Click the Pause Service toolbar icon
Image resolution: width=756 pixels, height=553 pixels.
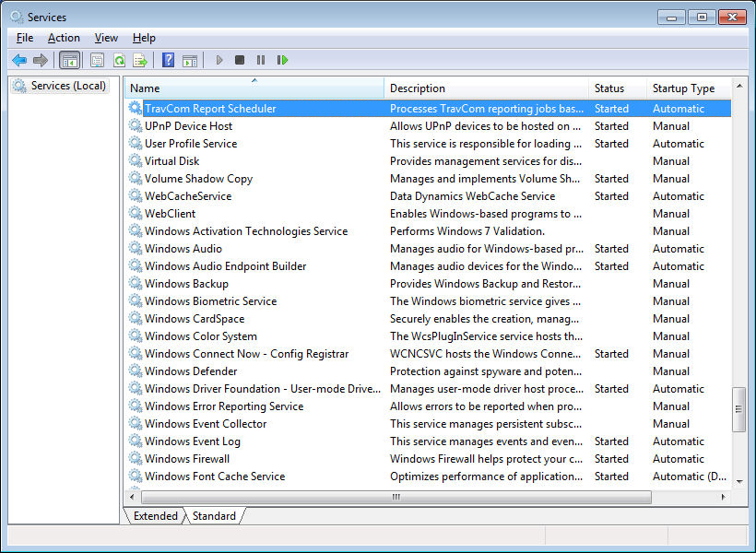(261, 61)
